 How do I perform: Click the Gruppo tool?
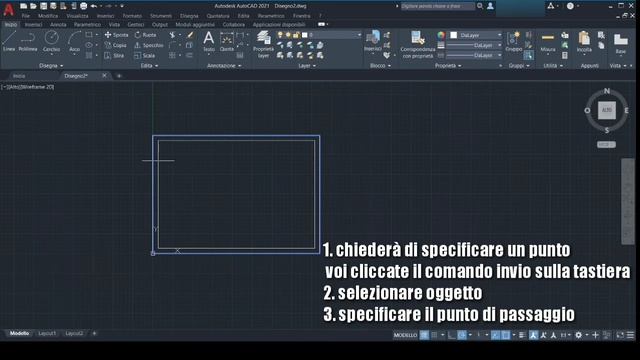(513, 41)
